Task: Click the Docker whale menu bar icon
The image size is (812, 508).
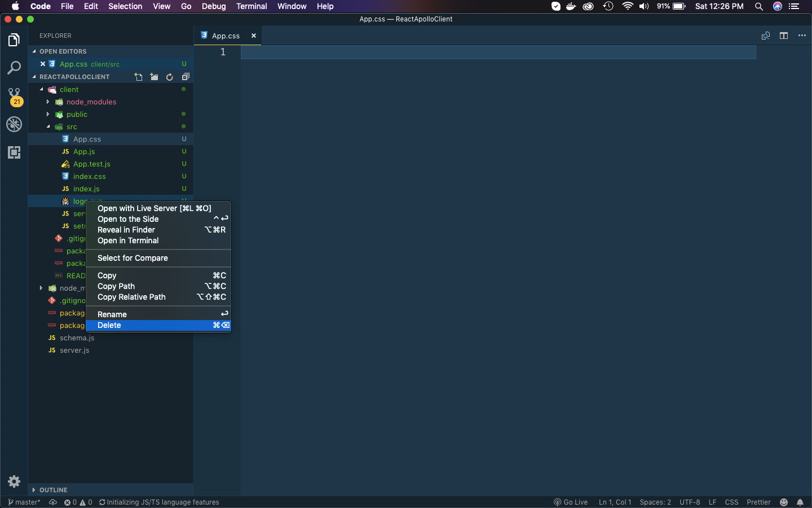Action: coord(571,6)
